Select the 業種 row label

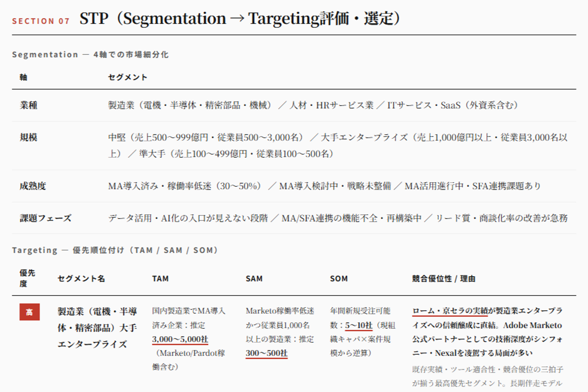pos(28,105)
